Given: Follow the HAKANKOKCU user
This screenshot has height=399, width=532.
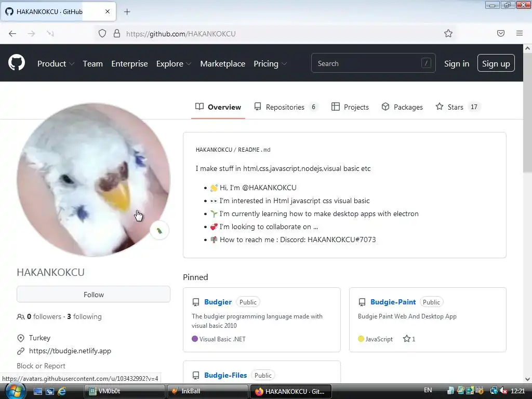Looking at the screenshot, I should [94, 294].
